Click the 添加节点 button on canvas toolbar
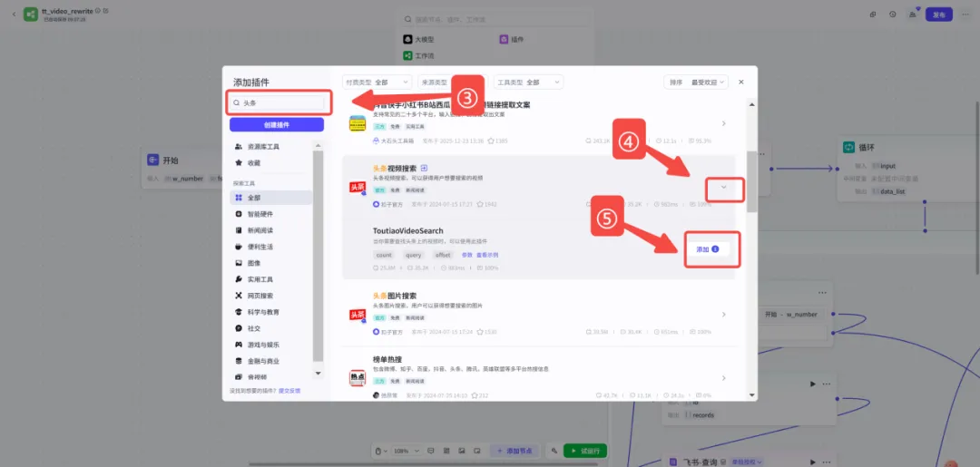 click(x=514, y=451)
